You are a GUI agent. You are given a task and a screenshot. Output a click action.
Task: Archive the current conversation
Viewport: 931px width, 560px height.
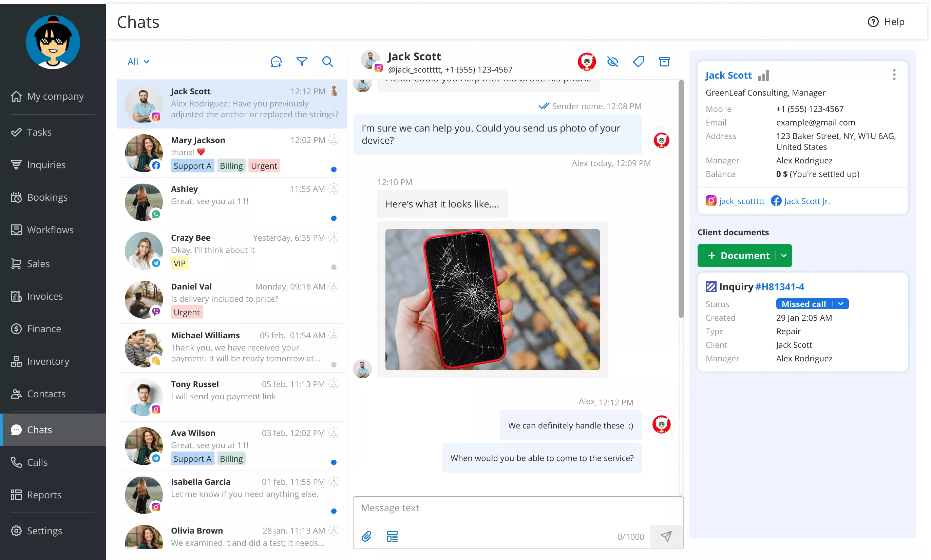point(664,61)
